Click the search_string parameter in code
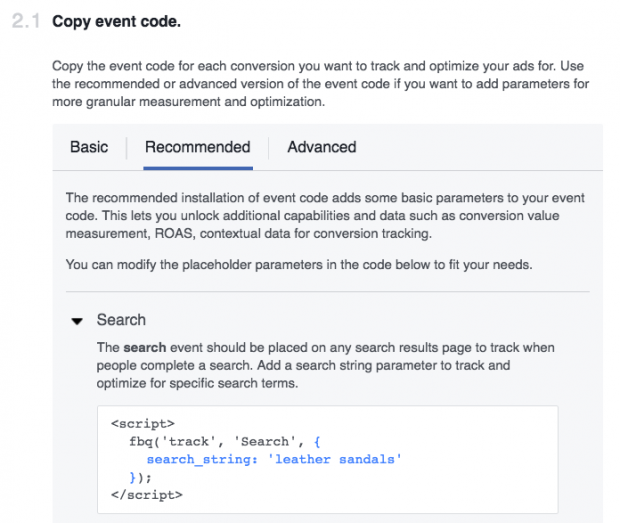 click(x=202, y=459)
